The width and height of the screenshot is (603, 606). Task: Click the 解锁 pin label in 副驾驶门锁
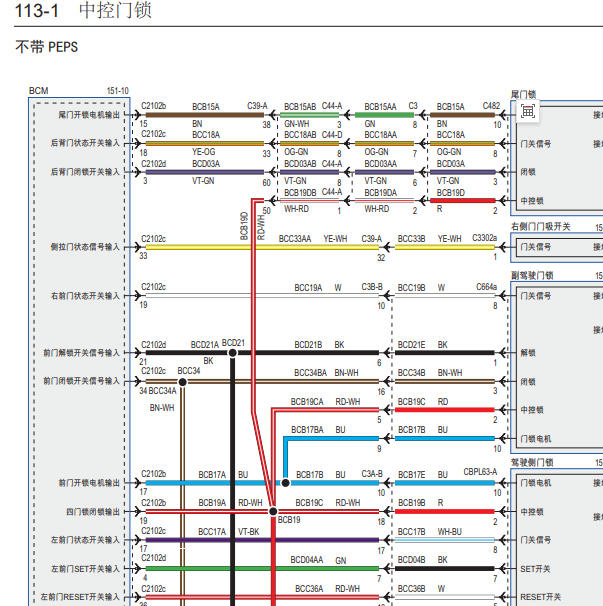pos(528,352)
